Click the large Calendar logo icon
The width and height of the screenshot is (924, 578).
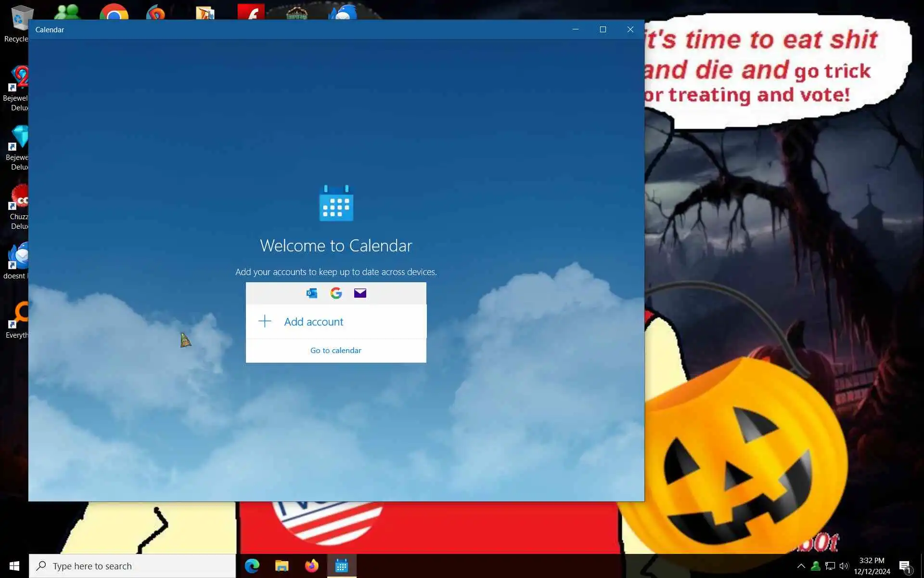[336, 203]
